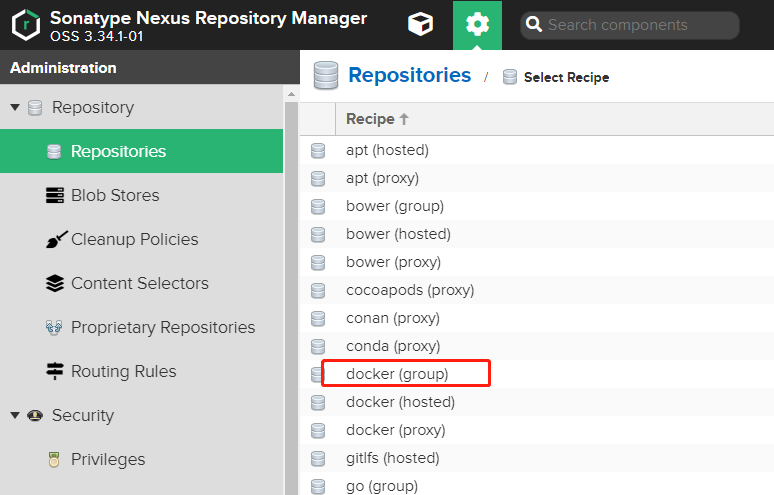Viewport: 774px width, 495px height.
Task: Select the gitlfs (hosted) recipe
Action: point(392,458)
